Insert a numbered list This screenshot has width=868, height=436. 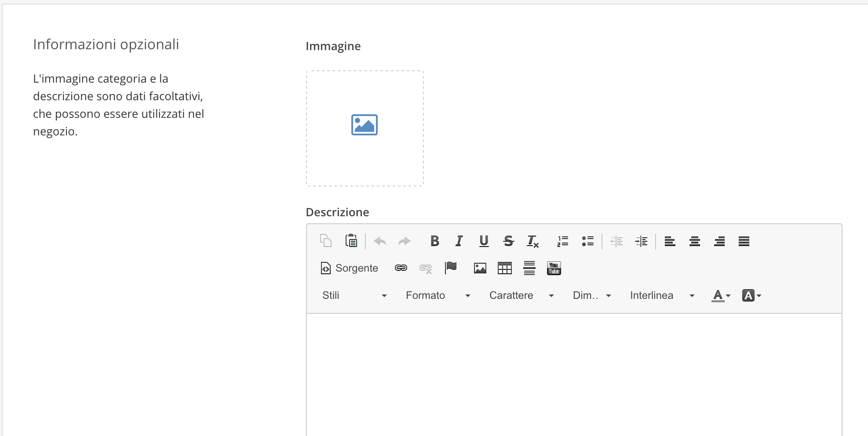(563, 241)
